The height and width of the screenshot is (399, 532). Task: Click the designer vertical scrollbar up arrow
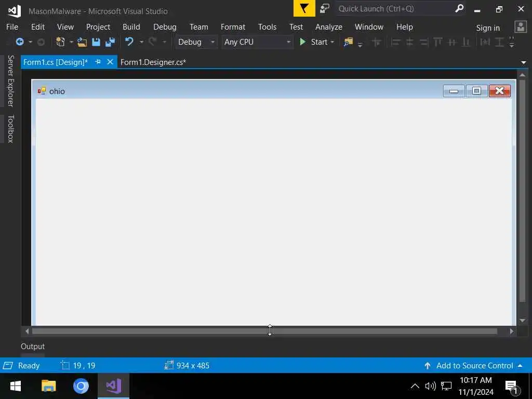point(522,75)
